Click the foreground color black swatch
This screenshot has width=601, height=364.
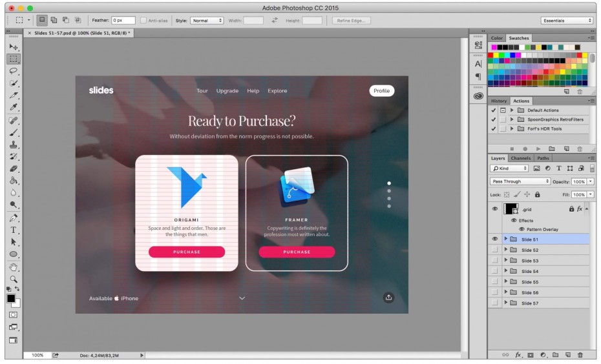pyautogui.click(x=11, y=299)
